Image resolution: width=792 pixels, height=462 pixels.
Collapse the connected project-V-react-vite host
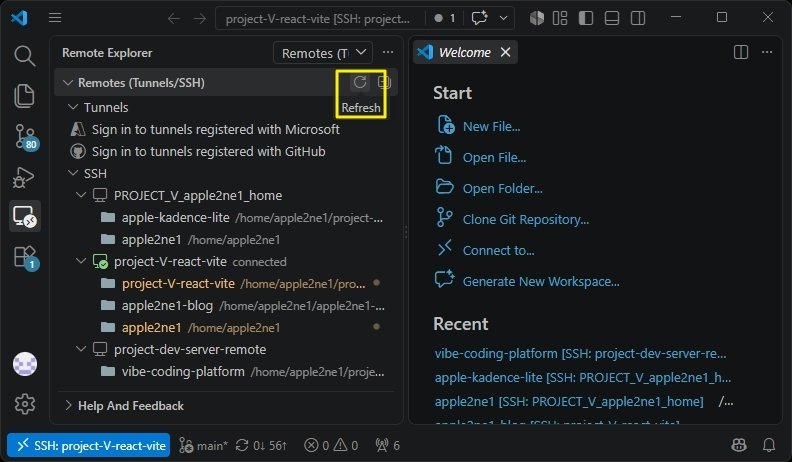coord(81,261)
